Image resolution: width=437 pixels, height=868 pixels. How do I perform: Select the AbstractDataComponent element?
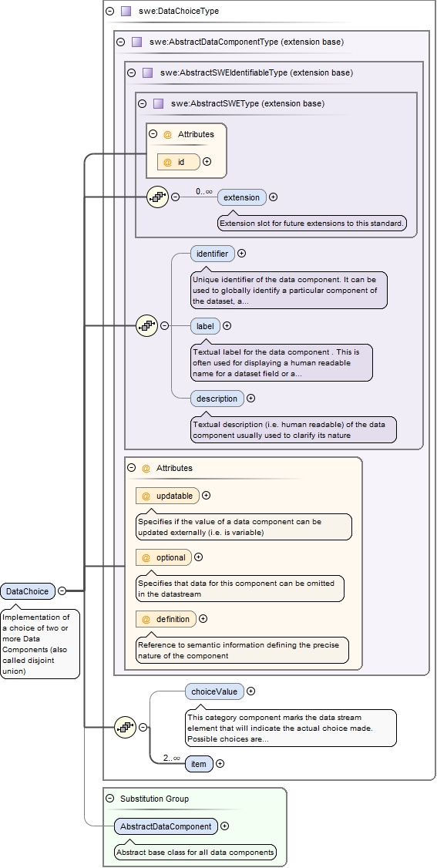coord(166,826)
